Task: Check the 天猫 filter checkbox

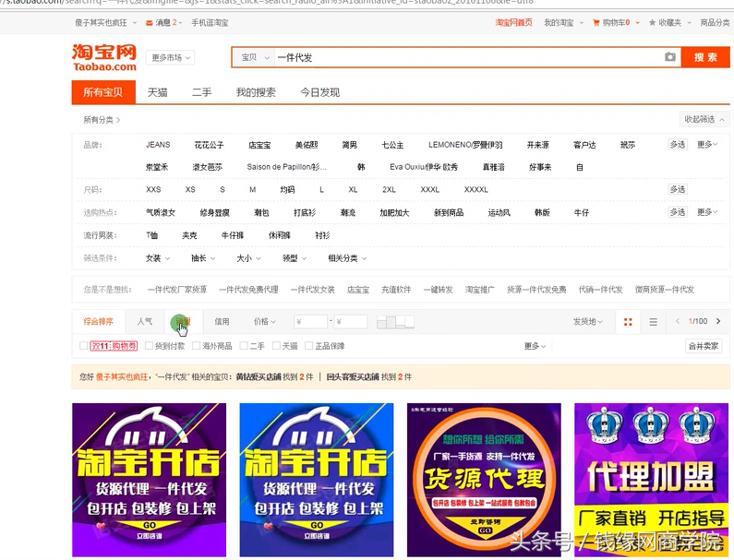Action: pos(276,346)
